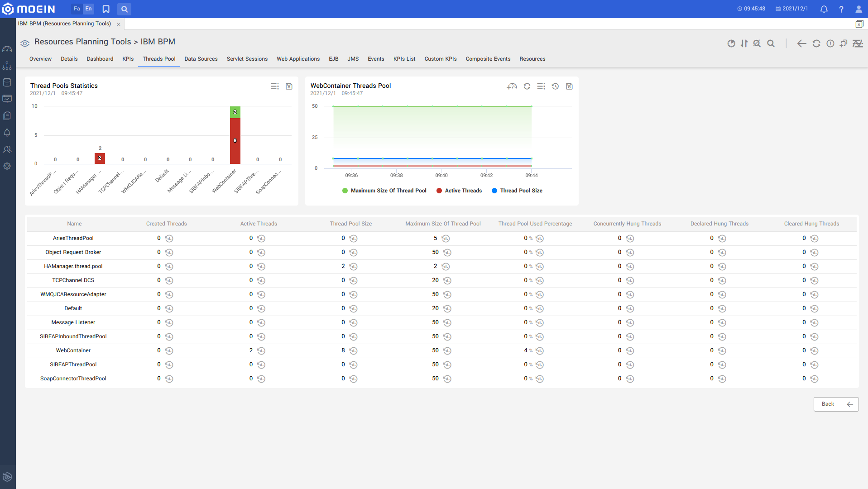Click the sort arrows toolbar icon
868x489 pixels.
pyautogui.click(x=744, y=43)
